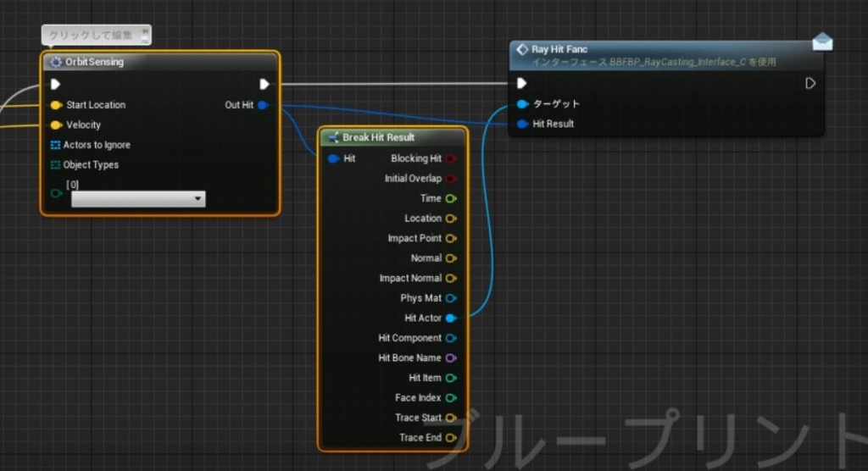Click the Time output pin
This screenshot has height=471, width=868.
click(451, 199)
